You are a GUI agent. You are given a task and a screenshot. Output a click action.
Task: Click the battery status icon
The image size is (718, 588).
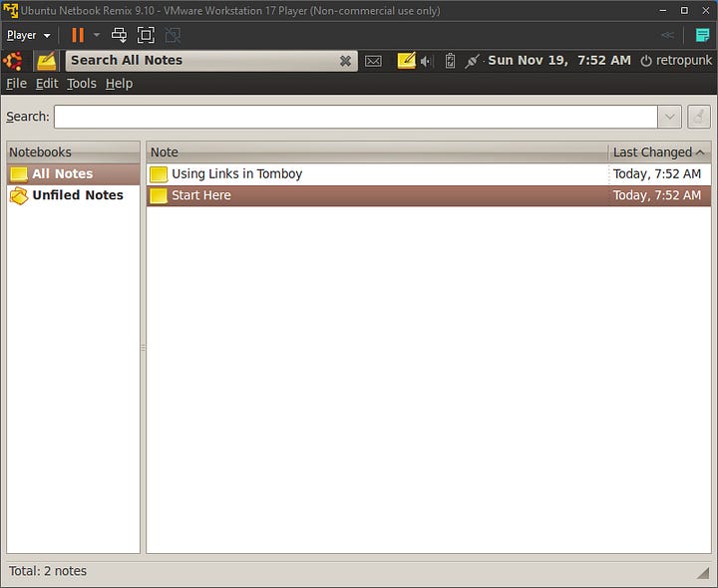click(450, 61)
